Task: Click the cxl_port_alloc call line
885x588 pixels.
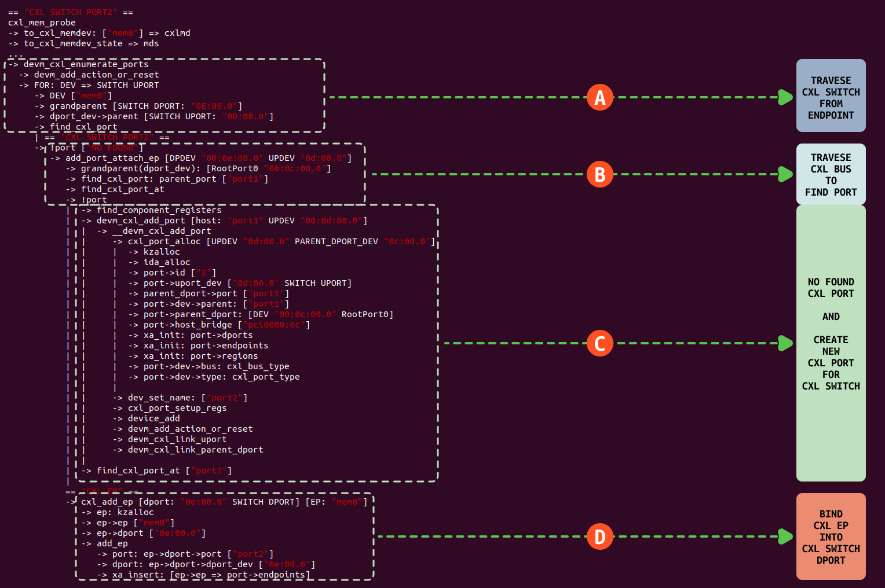Action: coord(164,241)
